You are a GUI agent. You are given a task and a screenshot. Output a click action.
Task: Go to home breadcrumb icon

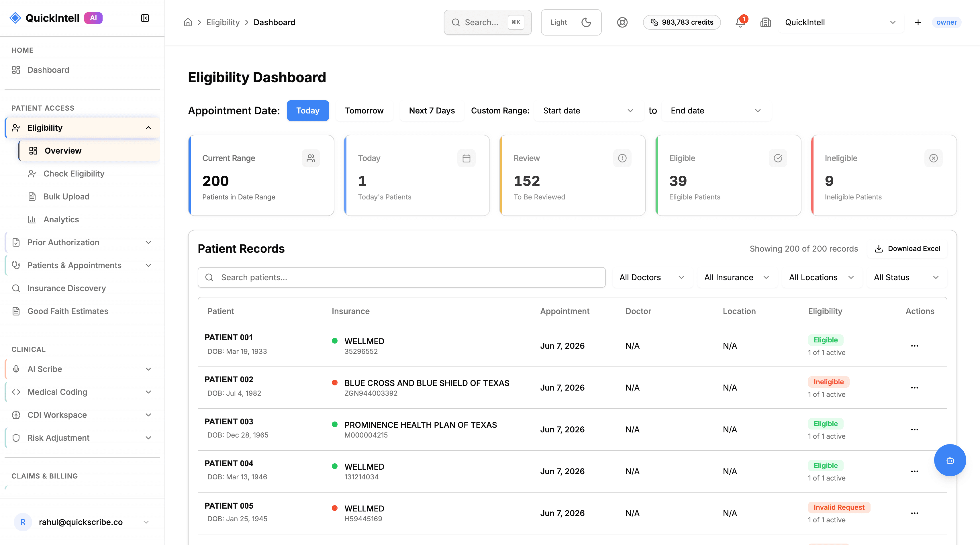click(x=188, y=22)
